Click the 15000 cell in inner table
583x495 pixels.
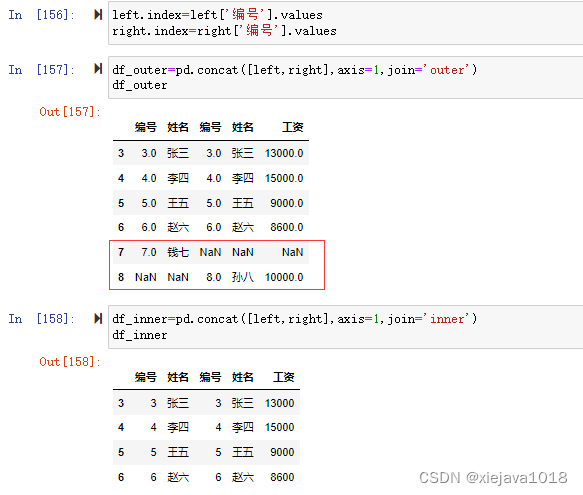(x=280, y=427)
